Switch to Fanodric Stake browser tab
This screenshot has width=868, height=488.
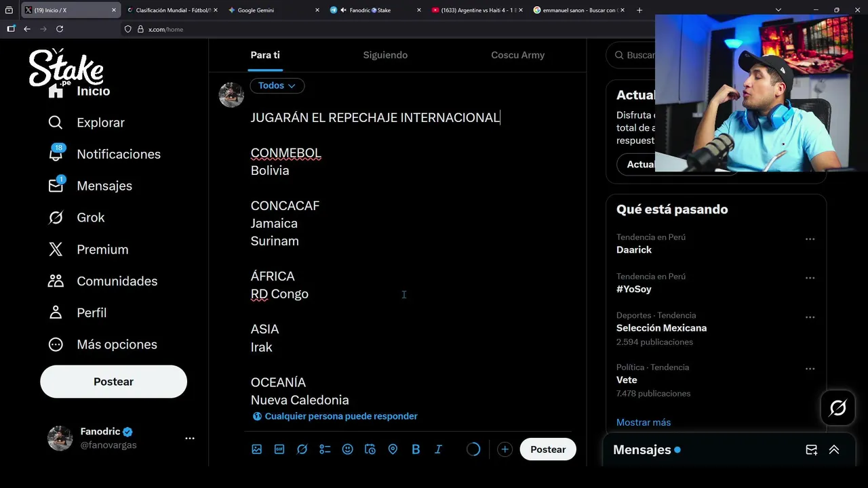point(374,10)
